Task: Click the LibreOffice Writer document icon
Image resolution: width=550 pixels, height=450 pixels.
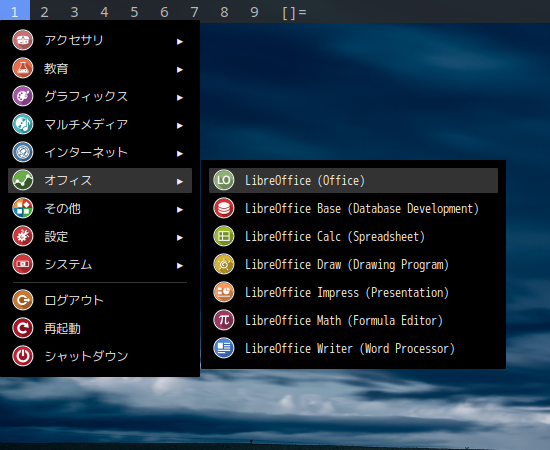Action: pos(224,348)
